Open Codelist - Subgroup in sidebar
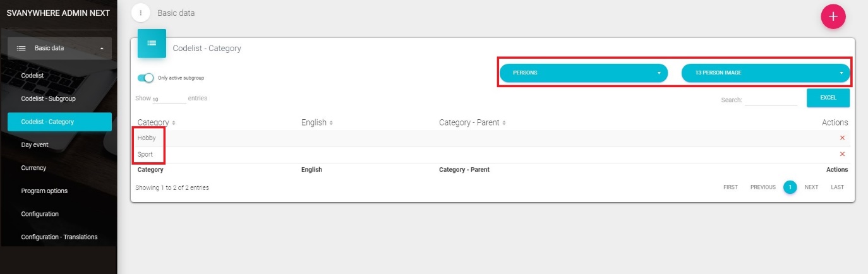This screenshot has width=868, height=274. (48, 98)
